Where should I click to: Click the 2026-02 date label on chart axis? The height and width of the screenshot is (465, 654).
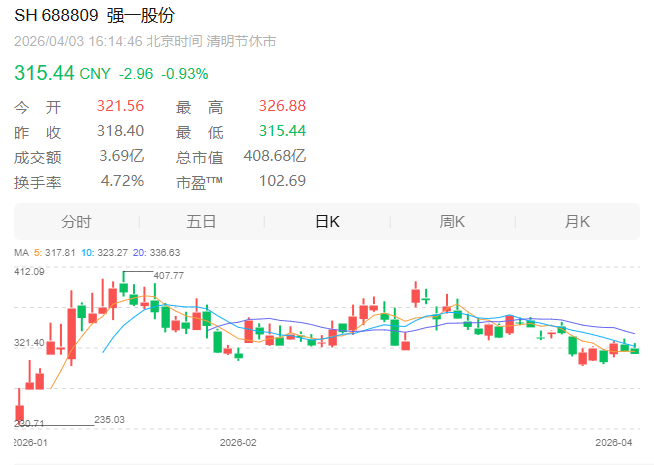tap(238, 441)
